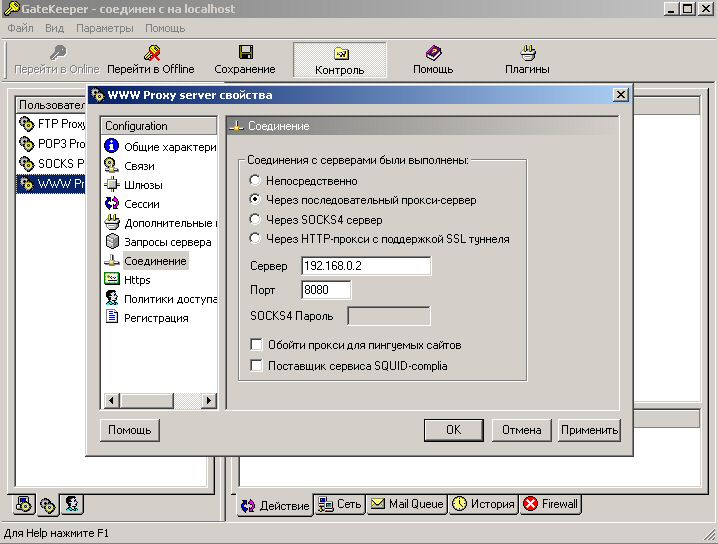The image size is (718, 544).
Task: Click the OK button in dialog
Action: (x=454, y=430)
